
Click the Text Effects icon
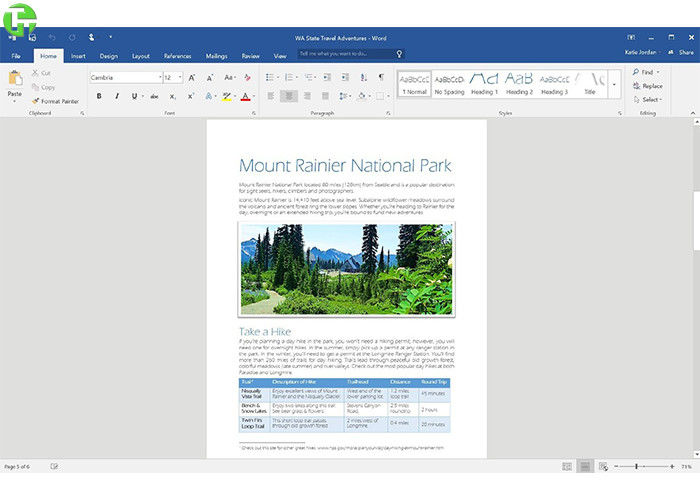pyautogui.click(x=208, y=96)
